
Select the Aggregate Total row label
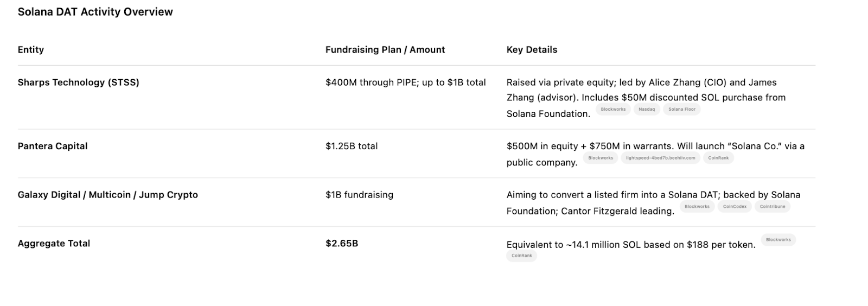[54, 244]
